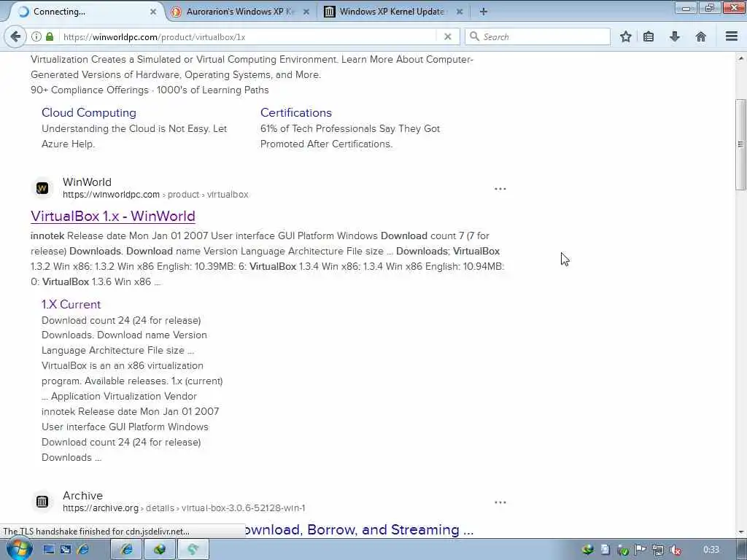Screen dimensions: 747x560
Task: Open new tab with plus button
Action: click(484, 12)
